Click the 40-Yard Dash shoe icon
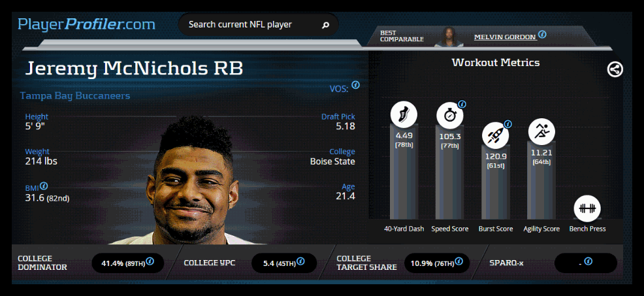This screenshot has width=644, height=296. point(404,114)
